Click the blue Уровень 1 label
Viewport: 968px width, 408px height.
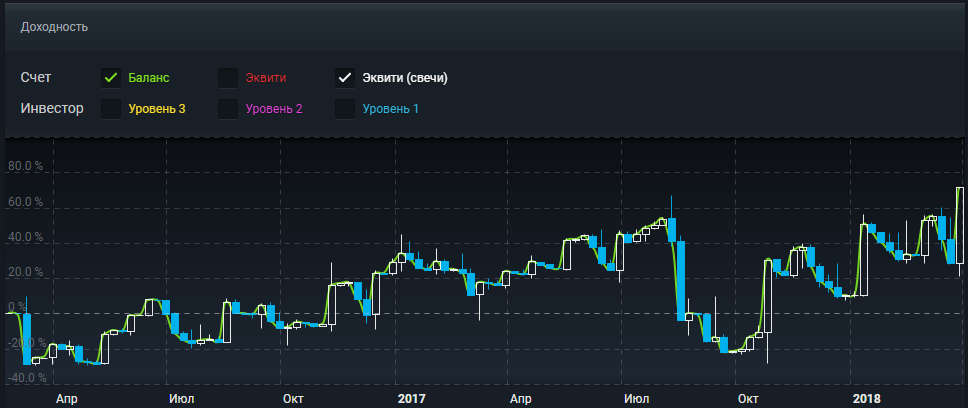coord(390,109)
